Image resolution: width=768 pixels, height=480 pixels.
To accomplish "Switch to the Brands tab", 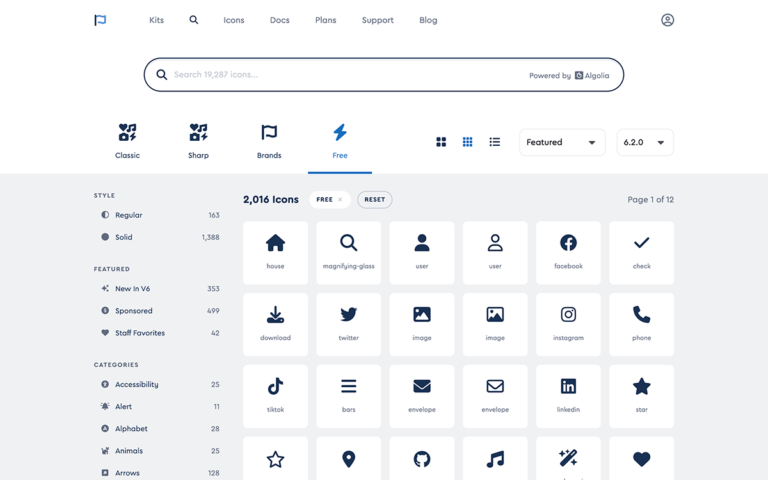I will [269, 141].
